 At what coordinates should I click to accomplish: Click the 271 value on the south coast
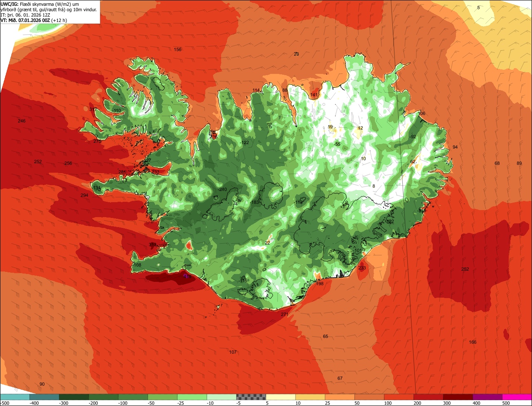click(x=284, y=314)
